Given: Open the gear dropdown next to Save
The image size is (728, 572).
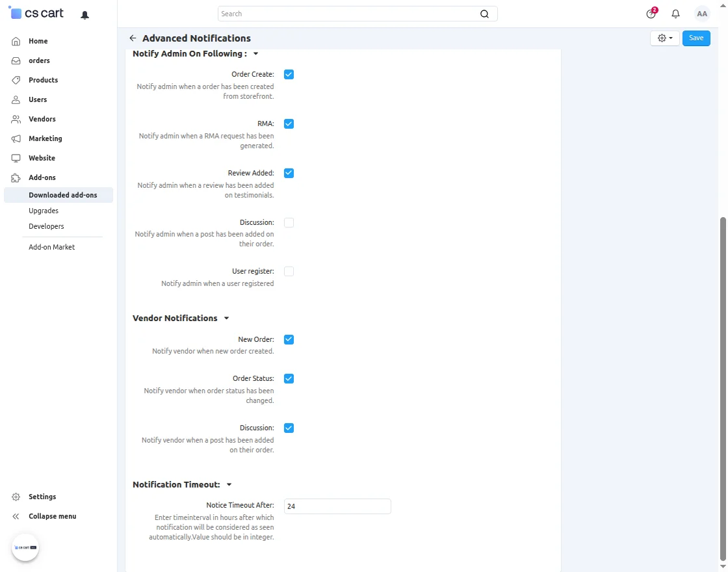Looking at the screenshot, I should (665, 38).
